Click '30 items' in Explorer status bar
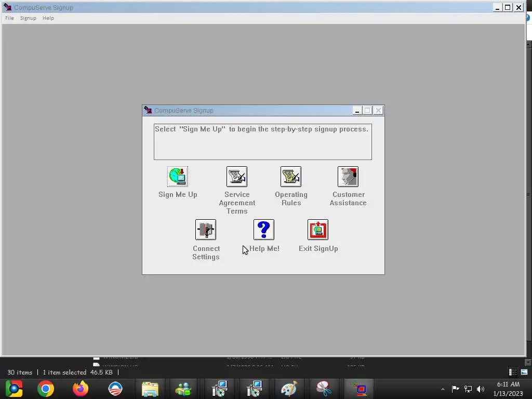The image size is (532, 399). (x=20, y=373)
